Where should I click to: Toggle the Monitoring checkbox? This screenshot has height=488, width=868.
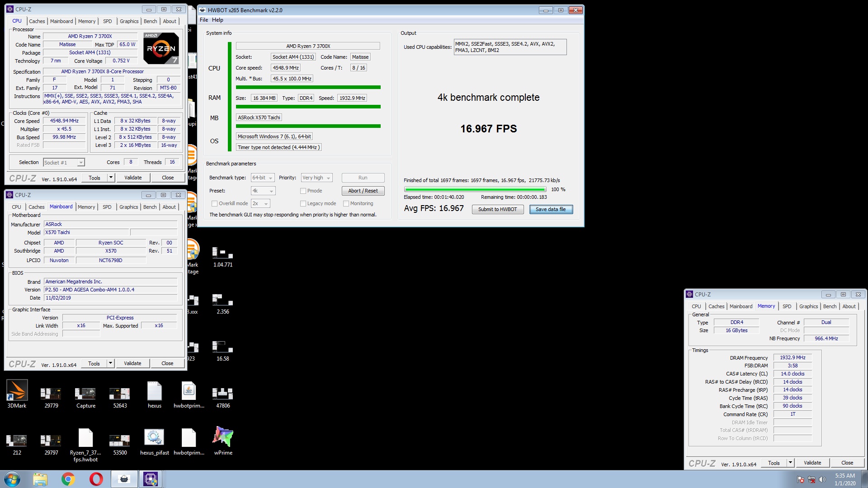point(346,203)
